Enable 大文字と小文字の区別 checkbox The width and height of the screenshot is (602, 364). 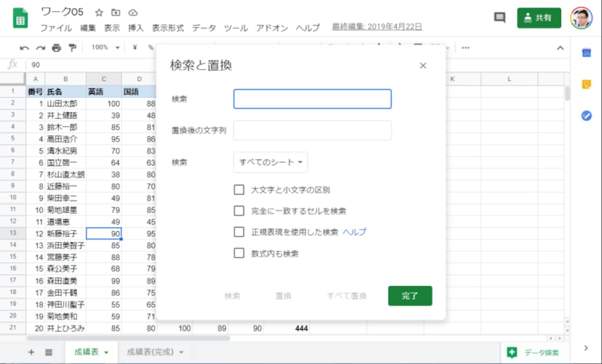(x=239, y=190)
